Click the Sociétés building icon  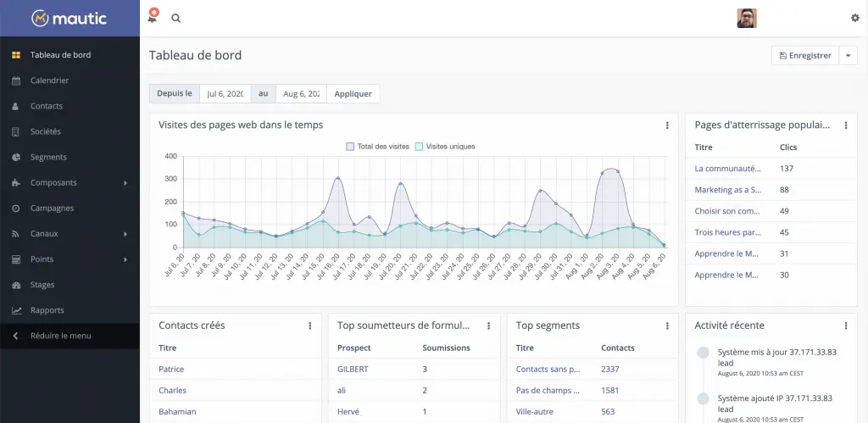click(x=15, y=131)
